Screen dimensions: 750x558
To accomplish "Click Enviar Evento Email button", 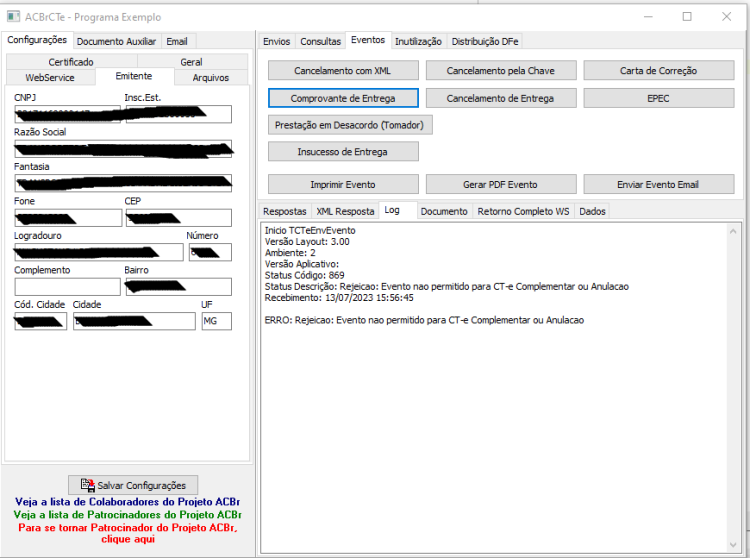I will (659, 184).
